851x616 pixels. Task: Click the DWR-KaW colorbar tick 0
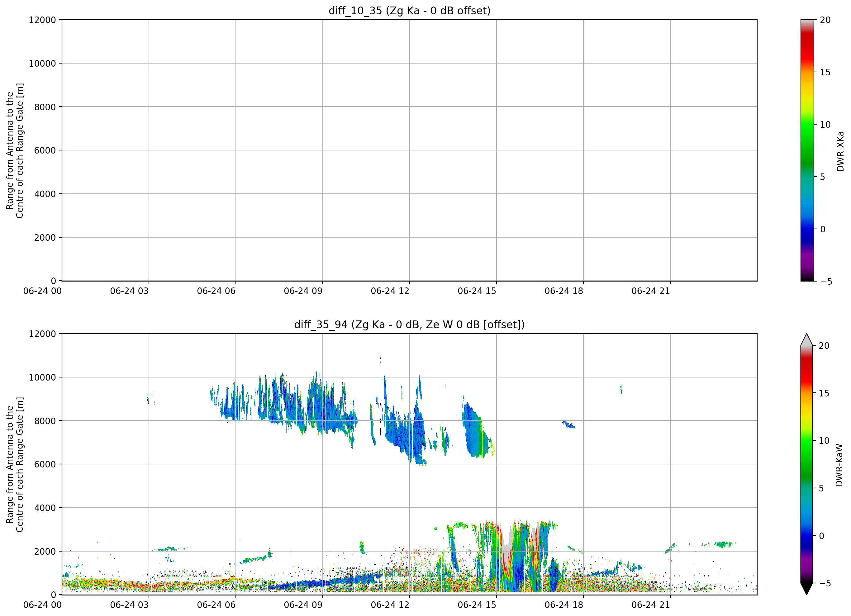point(821,536)
